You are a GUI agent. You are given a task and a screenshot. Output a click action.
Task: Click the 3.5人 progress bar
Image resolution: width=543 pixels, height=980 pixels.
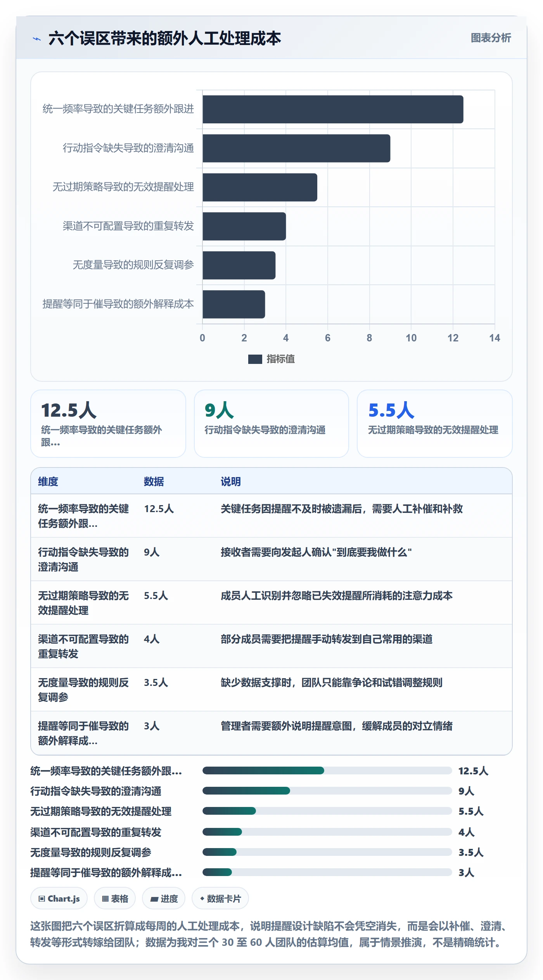[327, 852]
